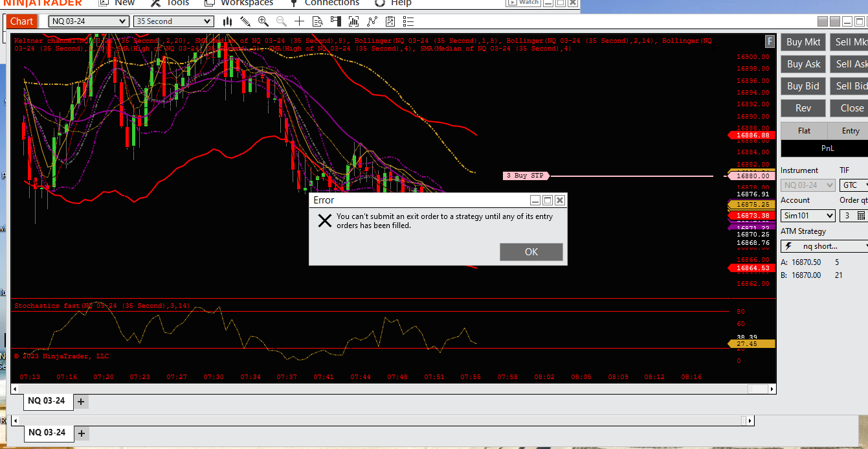868x449 pixels.
Task: Click the orange Chart tab label
Action: tap(21, 21)
